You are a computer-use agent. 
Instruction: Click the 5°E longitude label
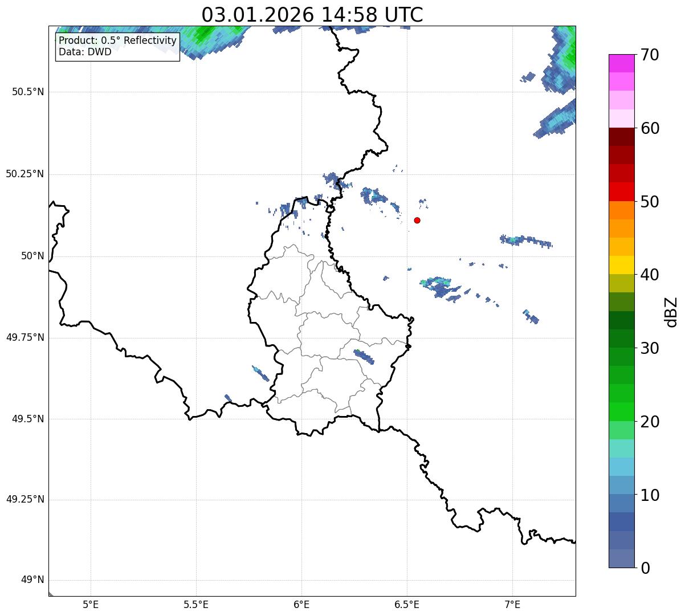pyautogui.click(x=91, y=604)
